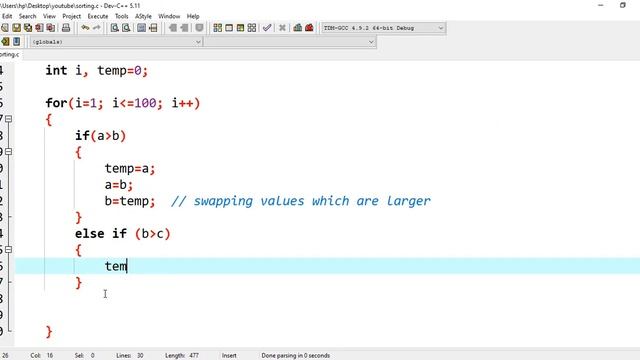Click the 'else if (b>c)' line
Viewport: 640px width, 360px height.
pos(122,233)
